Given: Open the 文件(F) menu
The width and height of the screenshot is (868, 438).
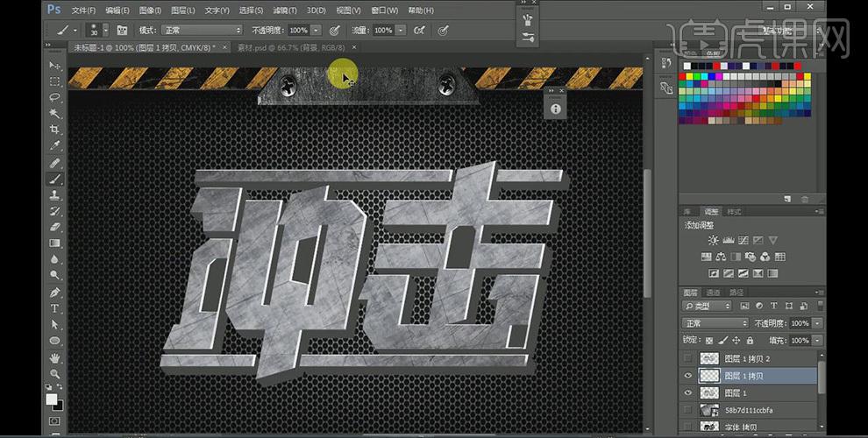Looking at the screenshot, I should tap(83, 11).
